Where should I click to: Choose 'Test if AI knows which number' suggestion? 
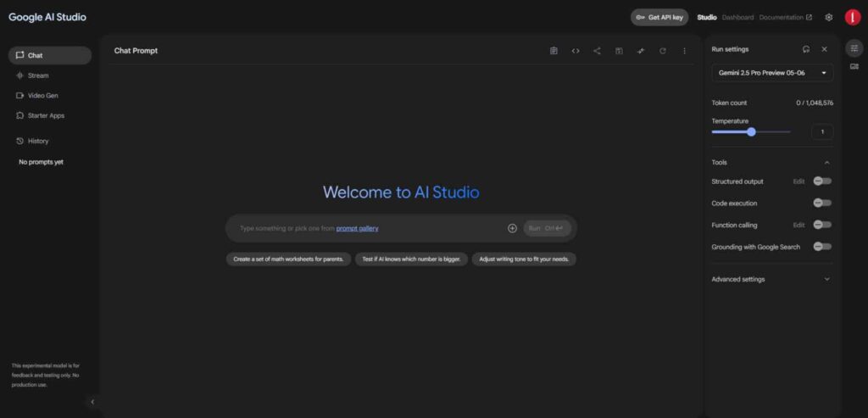pyautogui.click(x=411, y=259)
